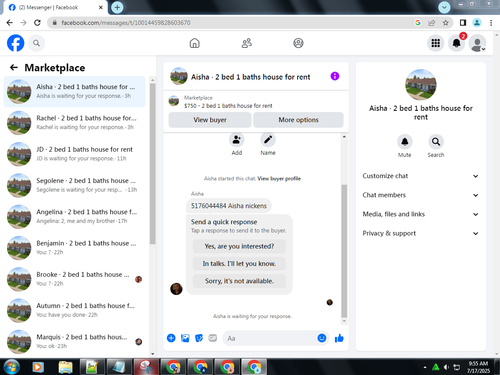The image size is (500, 375).
Task: Open the Snipping Tool in taskbar
Action: pyautogui.click(x=146, y=367)
